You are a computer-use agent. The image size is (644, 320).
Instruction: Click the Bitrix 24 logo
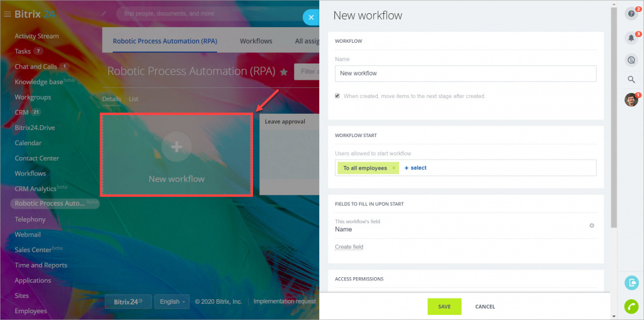(35, 14)
